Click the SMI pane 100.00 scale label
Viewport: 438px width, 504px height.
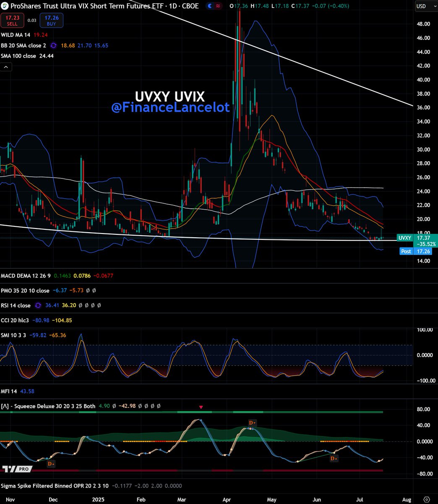coord(424,330)
